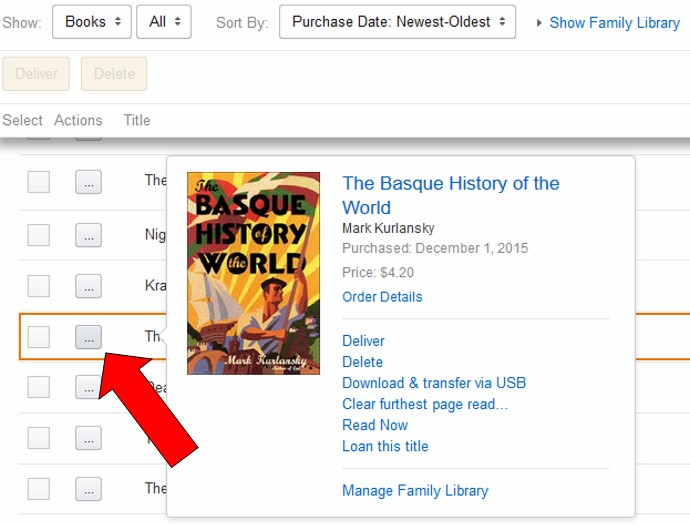690x524 pixels.
Task: Click the disabled Delete button at top
Action: [x=114, y=73]
